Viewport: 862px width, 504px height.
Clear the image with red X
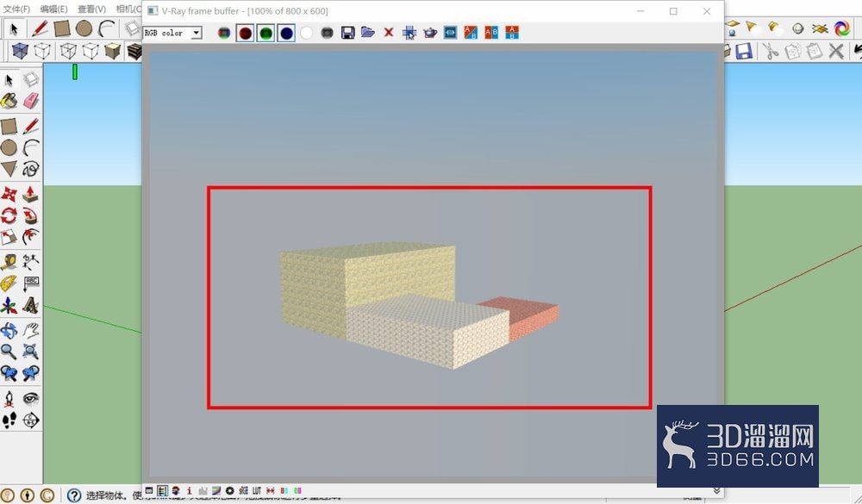pyautogui.click(x=389, y=33)
